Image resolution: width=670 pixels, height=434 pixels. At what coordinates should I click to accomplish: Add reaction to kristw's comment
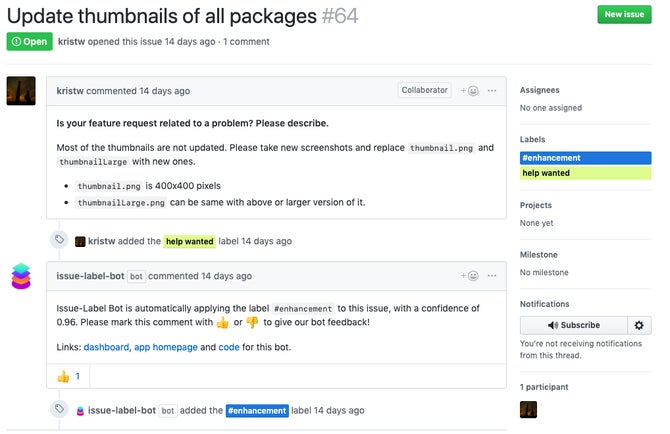coord(469,91)
